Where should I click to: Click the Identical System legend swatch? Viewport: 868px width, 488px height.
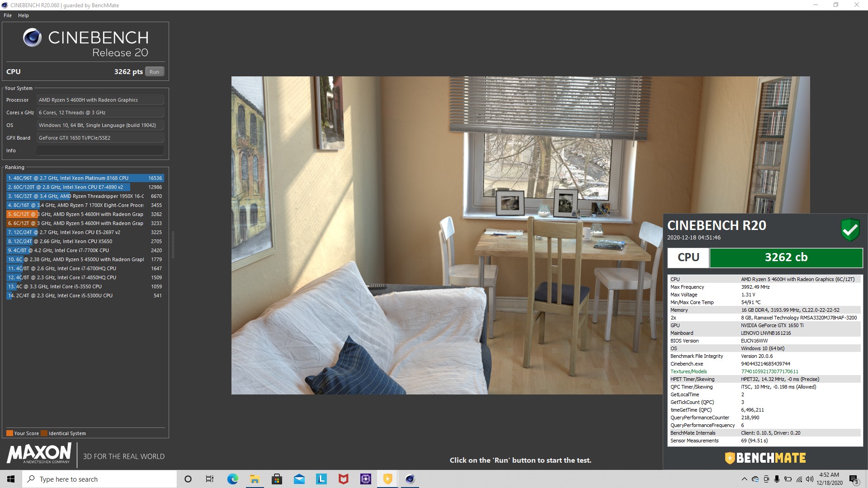44,433
